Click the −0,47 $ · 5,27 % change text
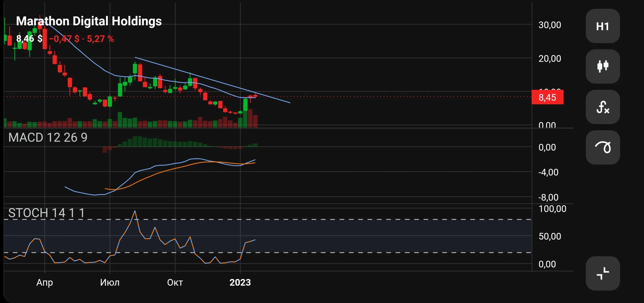Image resolution: width=644 pixels, height=303 pixels. point(81,38)
